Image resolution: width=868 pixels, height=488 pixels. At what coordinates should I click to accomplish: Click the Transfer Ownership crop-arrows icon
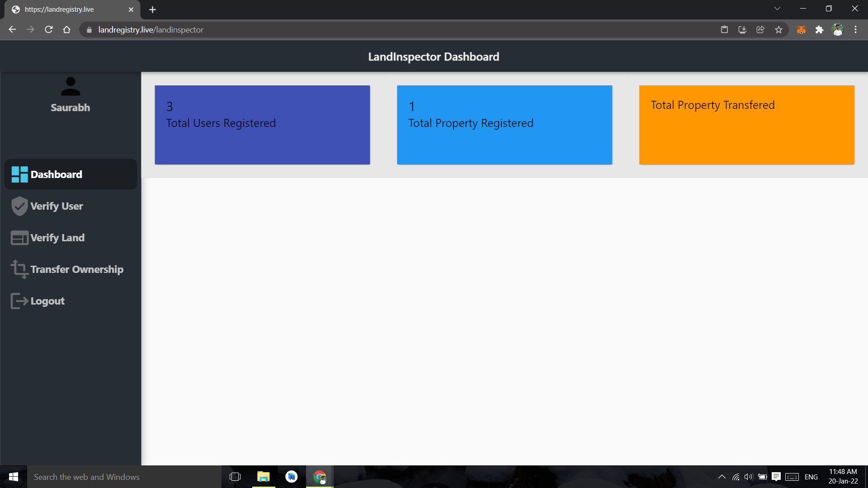coord(19,269)
